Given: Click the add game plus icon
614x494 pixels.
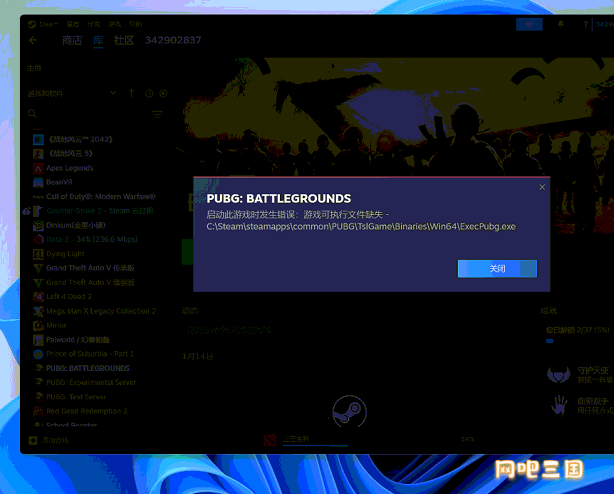Looking at the screenshot, I should (x=33, y=440).
